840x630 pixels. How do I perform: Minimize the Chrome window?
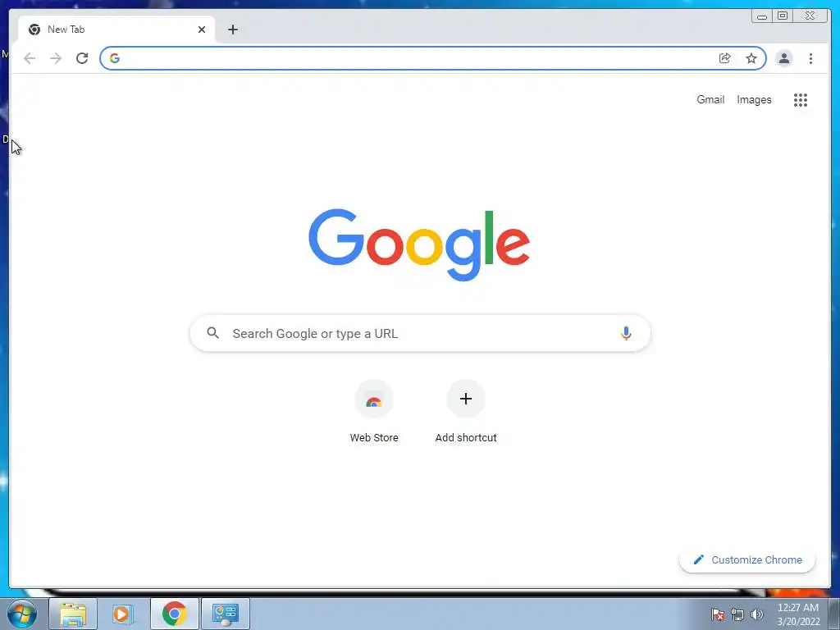pyautogui.click(x=761, y=16)
